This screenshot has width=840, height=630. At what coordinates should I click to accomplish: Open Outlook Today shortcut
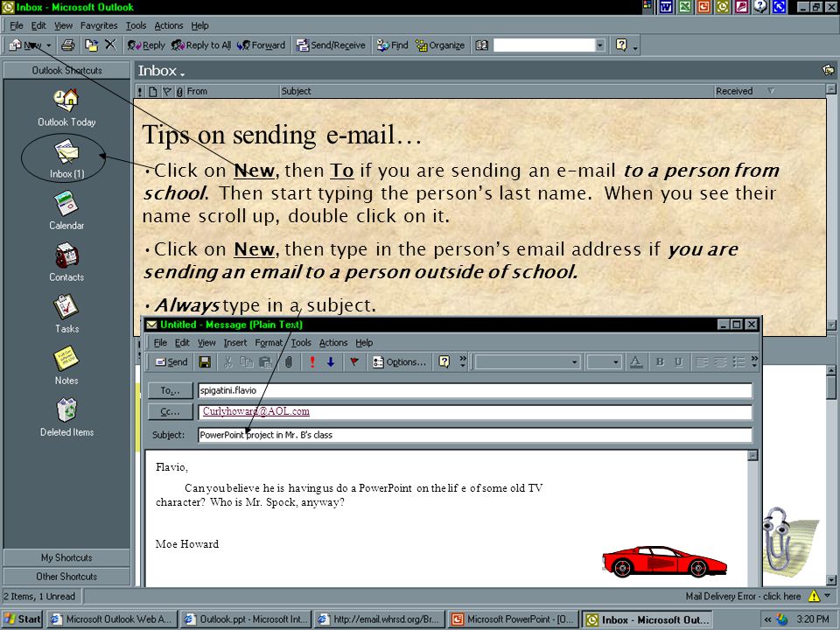point(66,108)
